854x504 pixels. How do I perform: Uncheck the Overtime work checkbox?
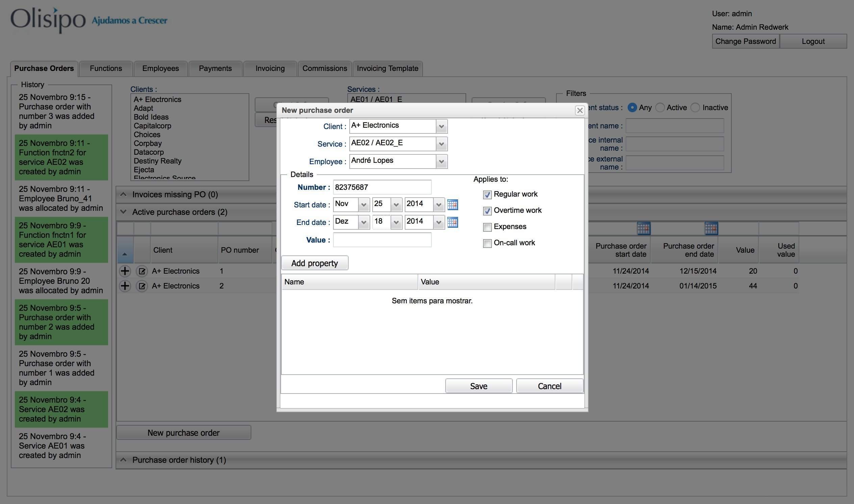(487, 211)
